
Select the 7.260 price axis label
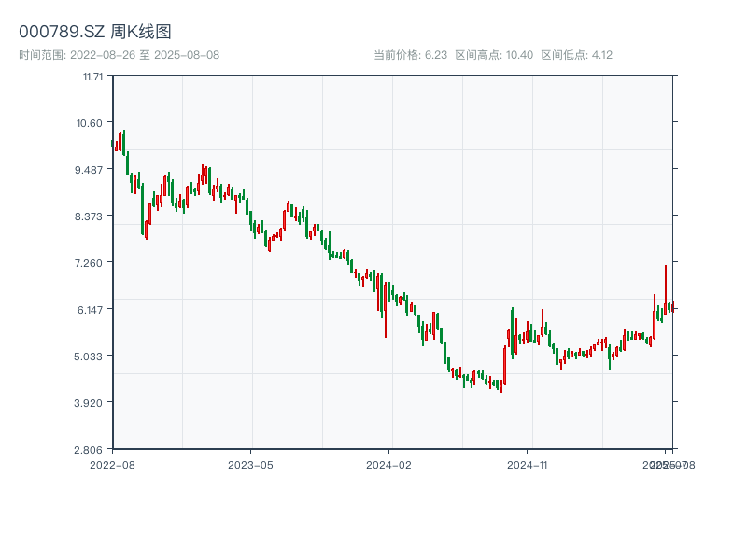pos(92,263)
